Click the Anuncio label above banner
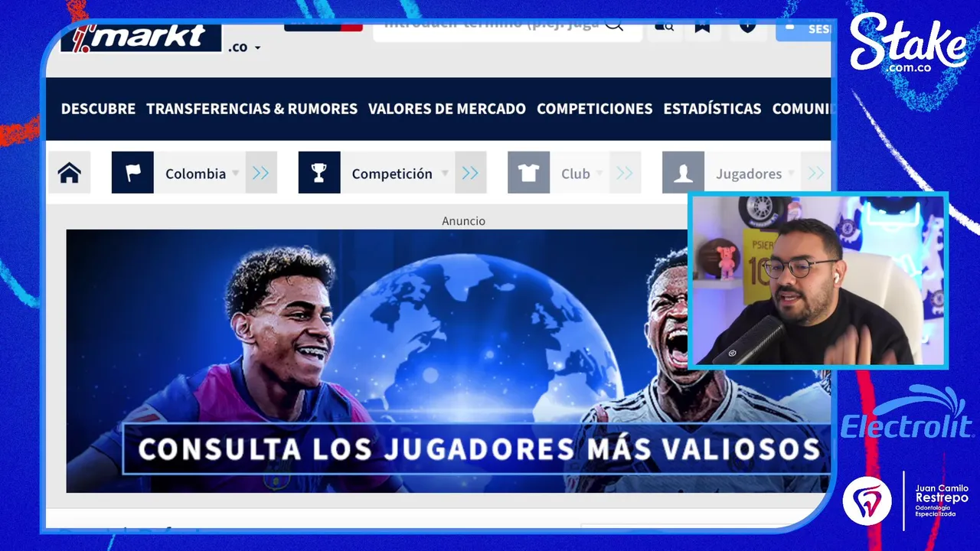 [463, 220]
